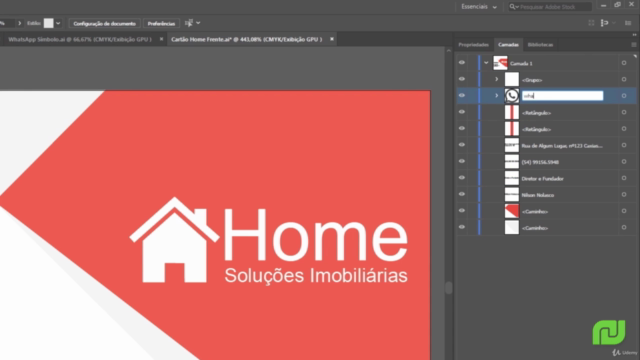
Task: Click target circle for Nilson Nolasco
Action: click(624, 194)
